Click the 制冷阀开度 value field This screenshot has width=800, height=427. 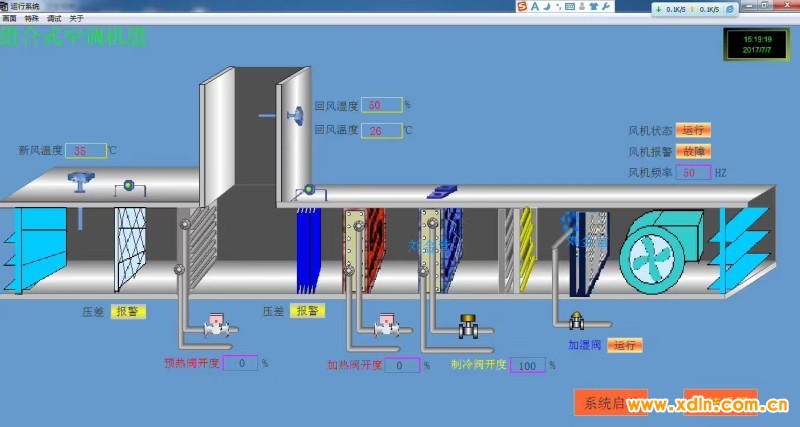point(528,366)
